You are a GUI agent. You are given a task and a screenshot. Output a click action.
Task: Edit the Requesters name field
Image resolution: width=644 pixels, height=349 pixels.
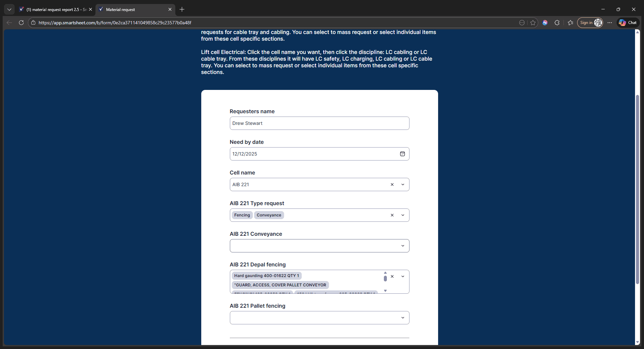point(319,123)
